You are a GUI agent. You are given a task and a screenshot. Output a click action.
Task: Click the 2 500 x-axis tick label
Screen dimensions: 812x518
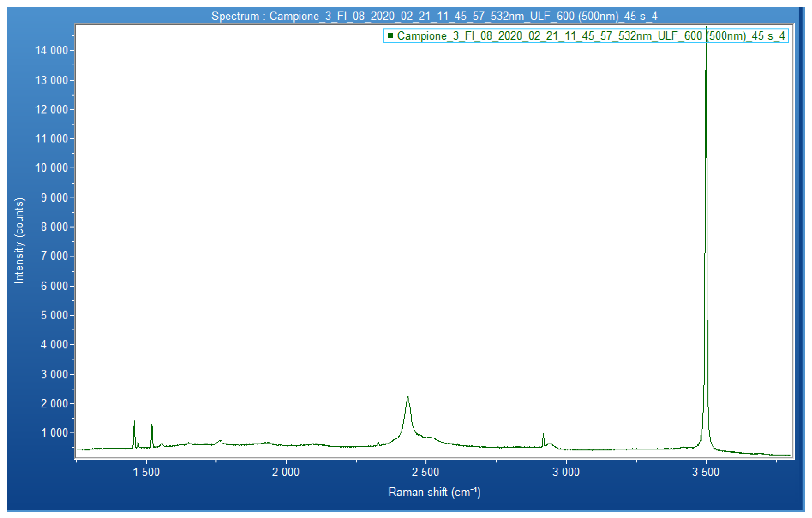pos(425,472)
